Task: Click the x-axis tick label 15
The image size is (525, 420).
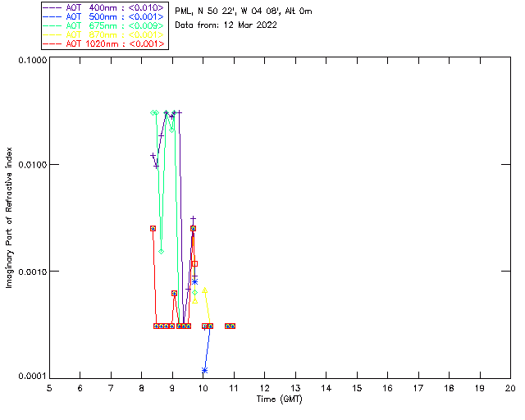Action: pos(357,388)
